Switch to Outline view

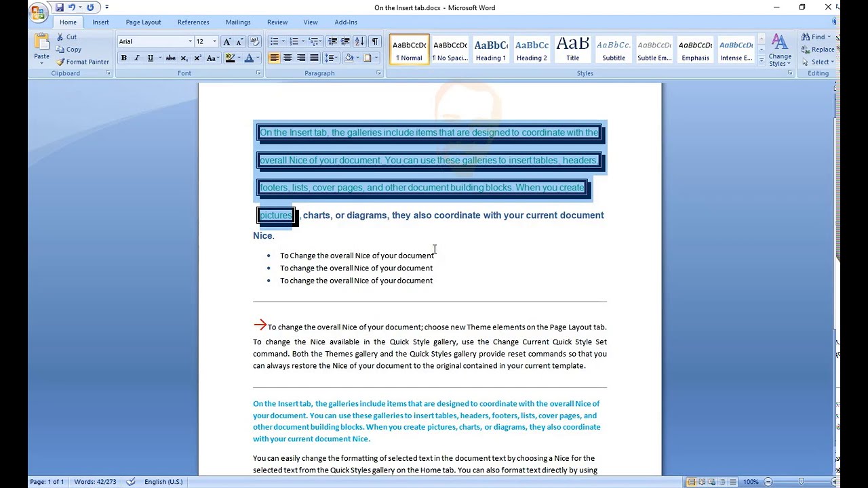pyautogui.click(x=724, y=482)
